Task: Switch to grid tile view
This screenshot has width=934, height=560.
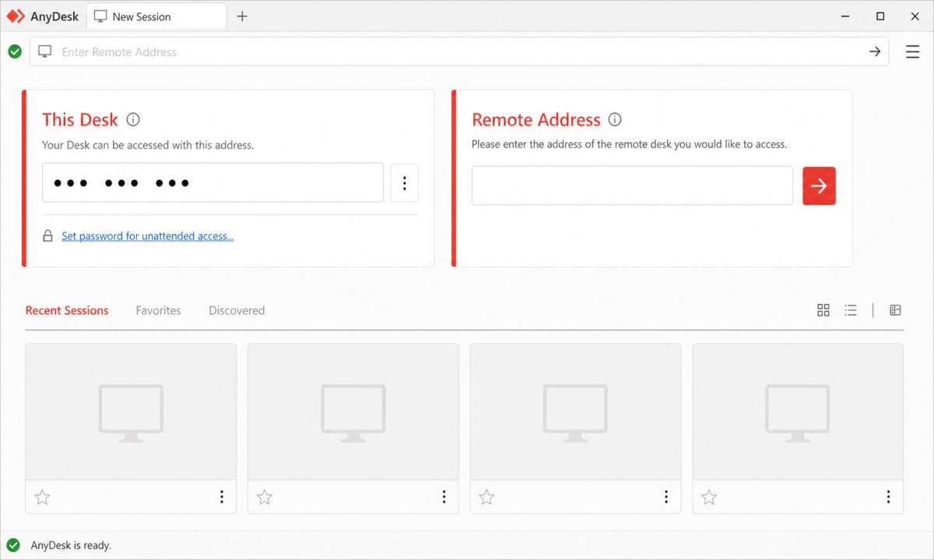Action: click(x=823, y=310)
